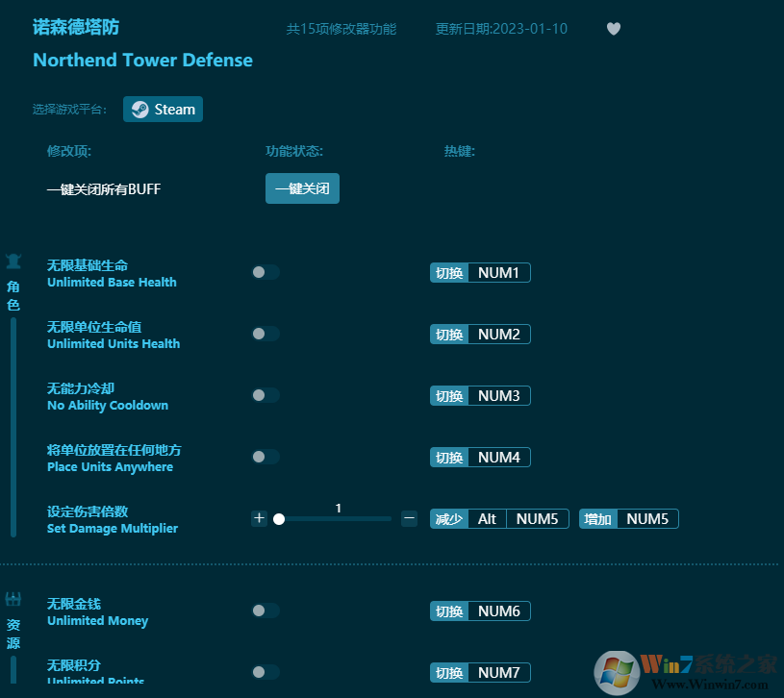Click the heart favorite icon
The height and width of the screenshot is (698, 784).
click(x=614, y=29)
